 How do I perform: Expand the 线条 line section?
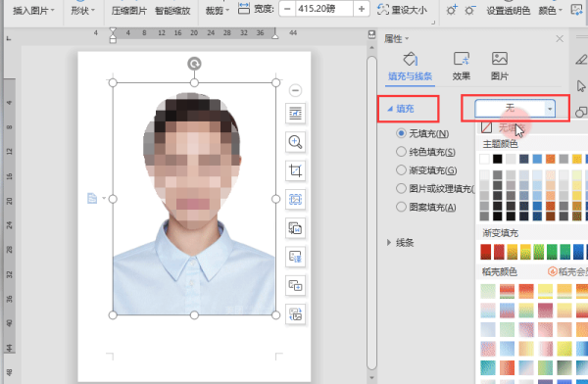pyautogui.click(x=400, y=243)
